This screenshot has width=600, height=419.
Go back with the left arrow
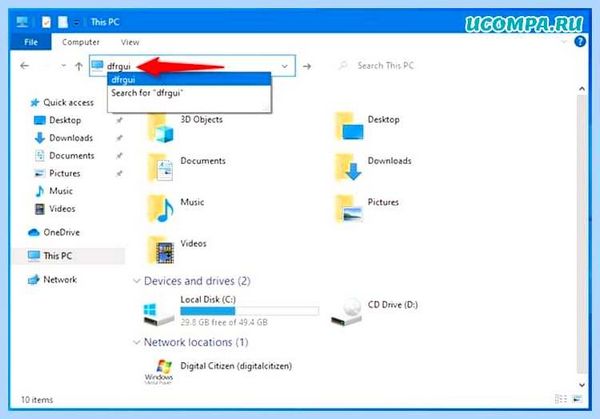[x=24, y=66]
